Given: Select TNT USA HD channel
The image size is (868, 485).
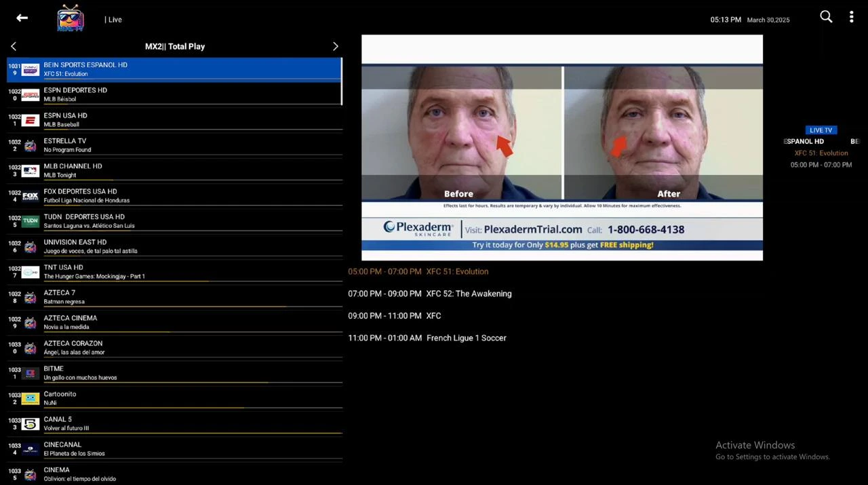Looking at the screenshot, I should pos(174,272).
